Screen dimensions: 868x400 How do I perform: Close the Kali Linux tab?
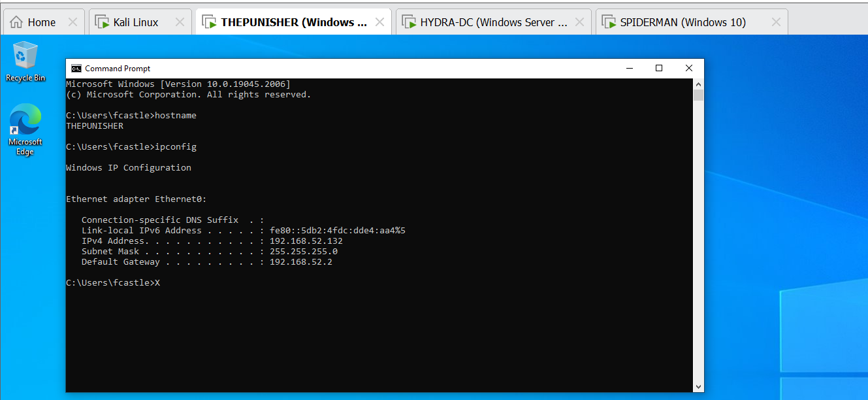coord(180,22)
